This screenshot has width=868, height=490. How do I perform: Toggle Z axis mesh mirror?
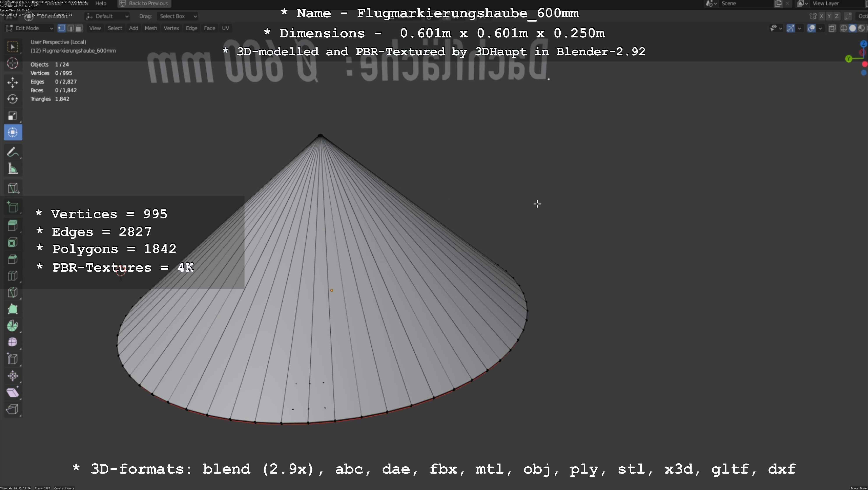tap(837, 16)
